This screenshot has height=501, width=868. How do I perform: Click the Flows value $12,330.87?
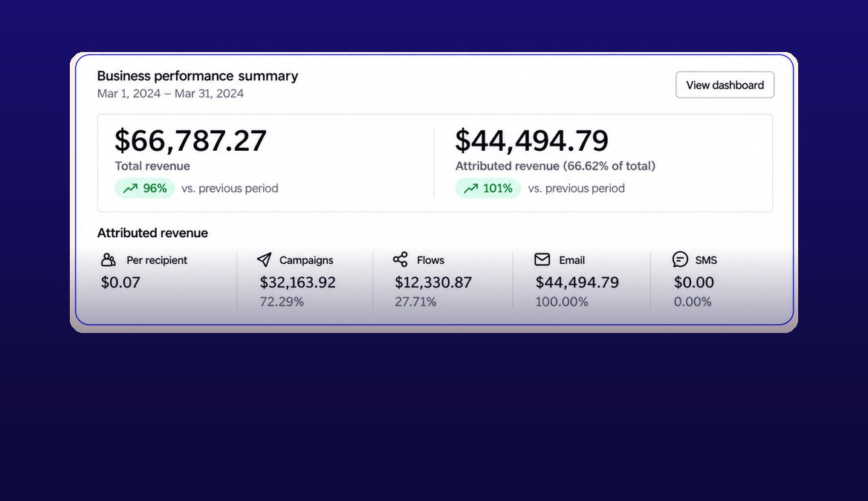coord(433,282)
